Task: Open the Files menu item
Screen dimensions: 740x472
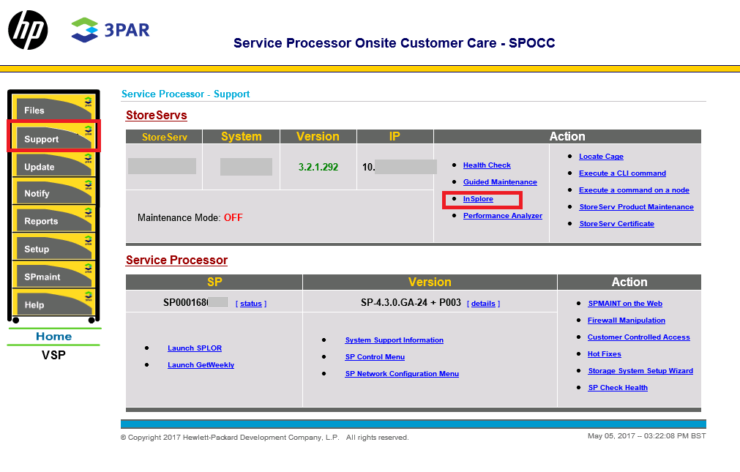Action: point(54,108)
